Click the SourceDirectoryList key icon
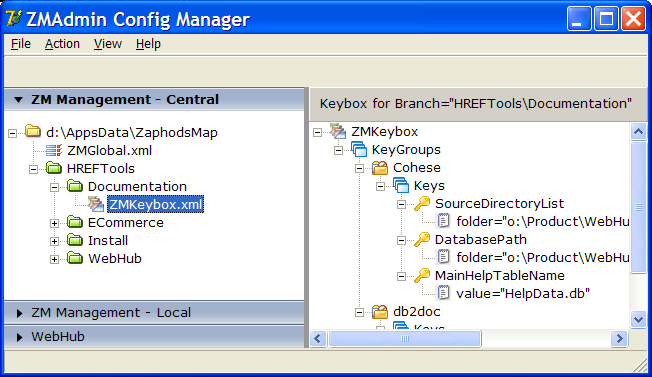Screen dimensions: 652x377 [422, 203]
